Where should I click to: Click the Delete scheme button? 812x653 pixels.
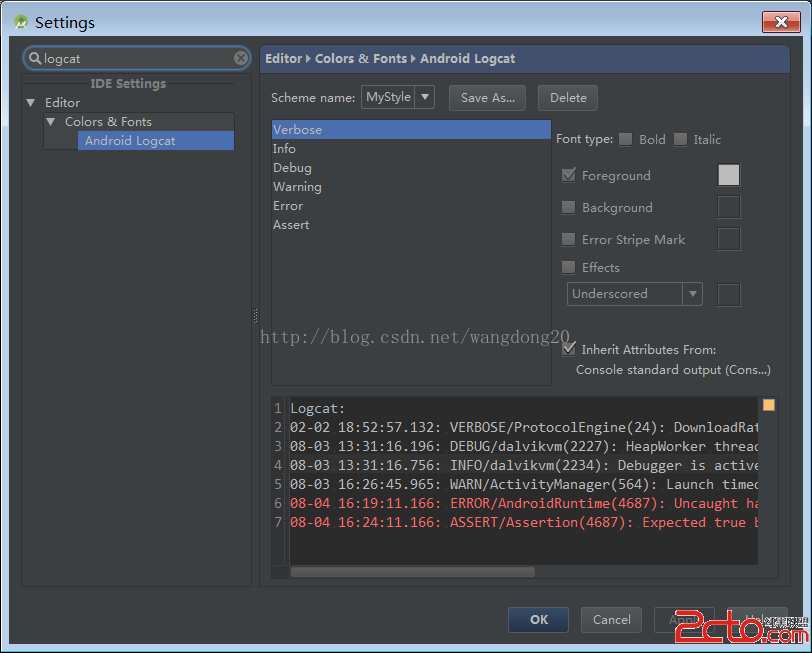(x=568, y=98)
